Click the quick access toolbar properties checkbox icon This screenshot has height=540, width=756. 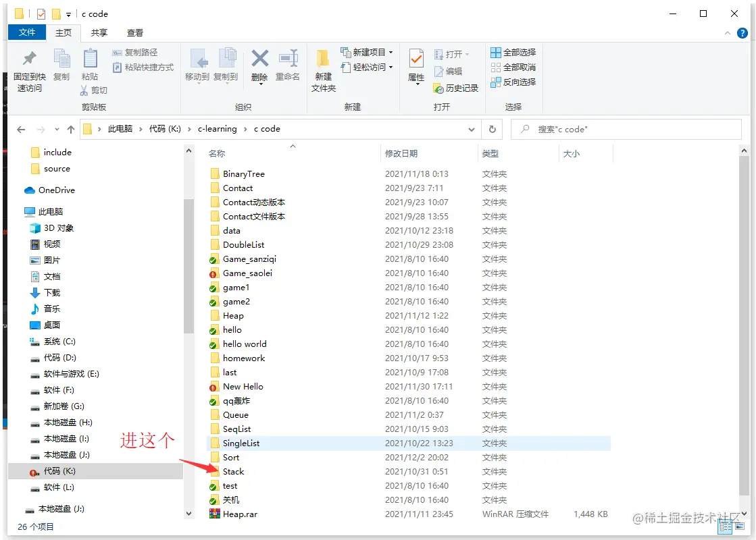(41, 14)
